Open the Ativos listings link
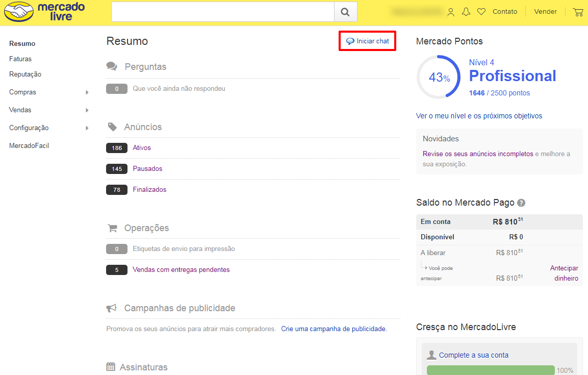Image resolution: width=588 pixels, height=375 pixels. (x=142, y=148)
